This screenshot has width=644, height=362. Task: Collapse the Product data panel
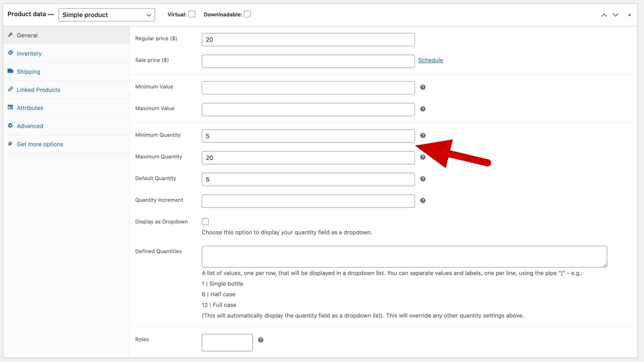[629, 14]
